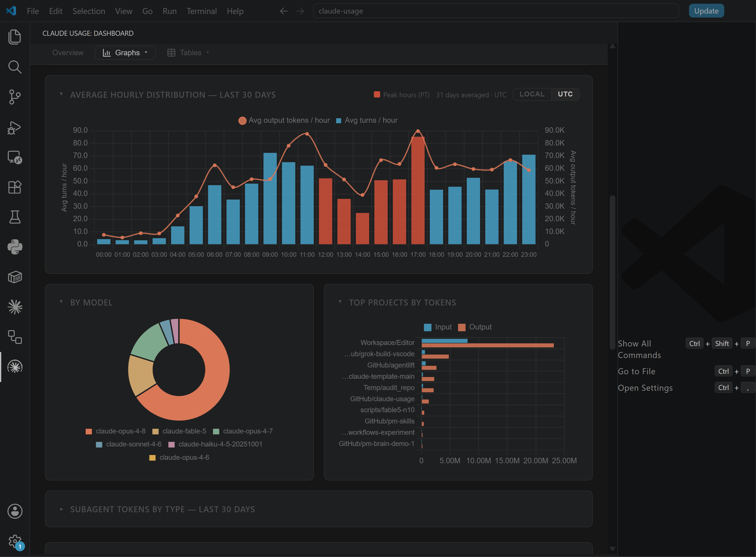Open the Explorer view in activity bar

coord(14,37)
